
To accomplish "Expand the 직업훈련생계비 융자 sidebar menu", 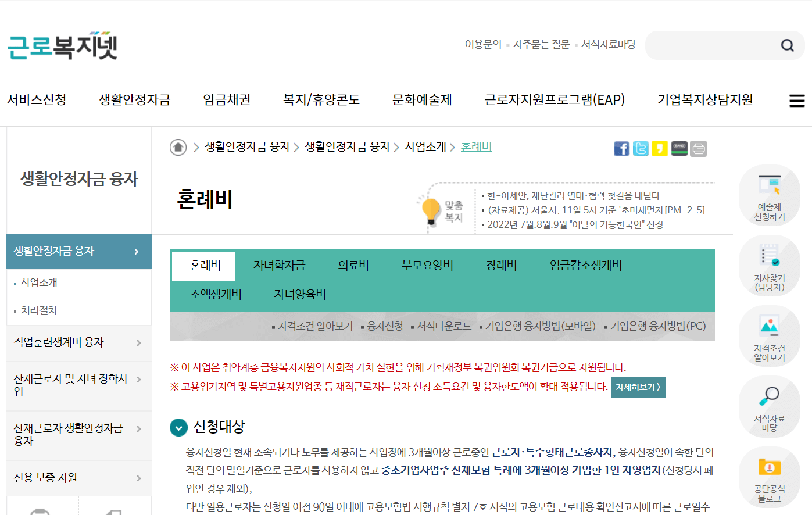I will pos(78,342).
